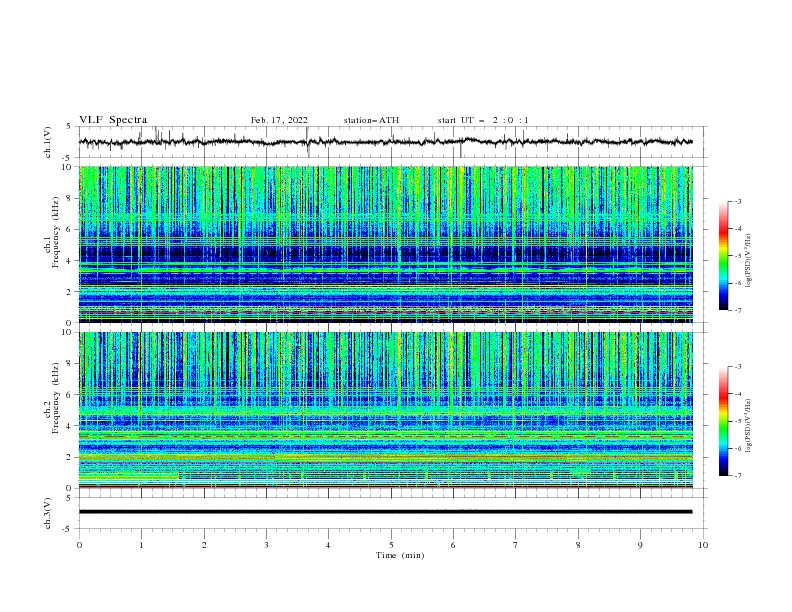The width and height of the screenshot is (792, 612).
Task: Click time axis tick label '10'
Action: (703, 545)
